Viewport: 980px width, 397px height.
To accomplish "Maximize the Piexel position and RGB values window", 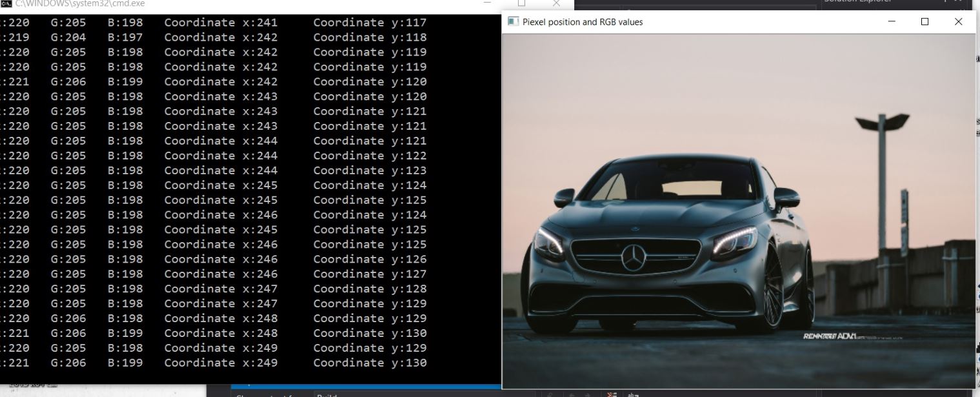I will (x=925, y=21).
